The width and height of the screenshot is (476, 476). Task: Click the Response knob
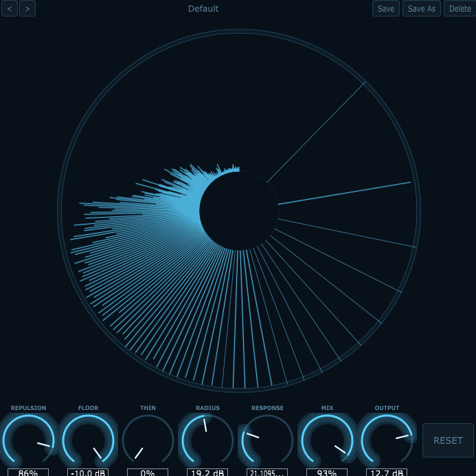coord(267,440)
